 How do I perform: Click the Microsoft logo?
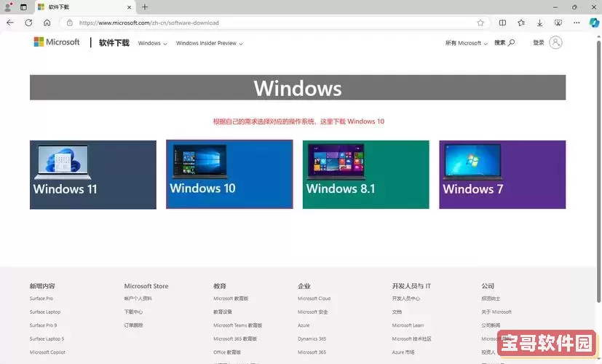57,41
